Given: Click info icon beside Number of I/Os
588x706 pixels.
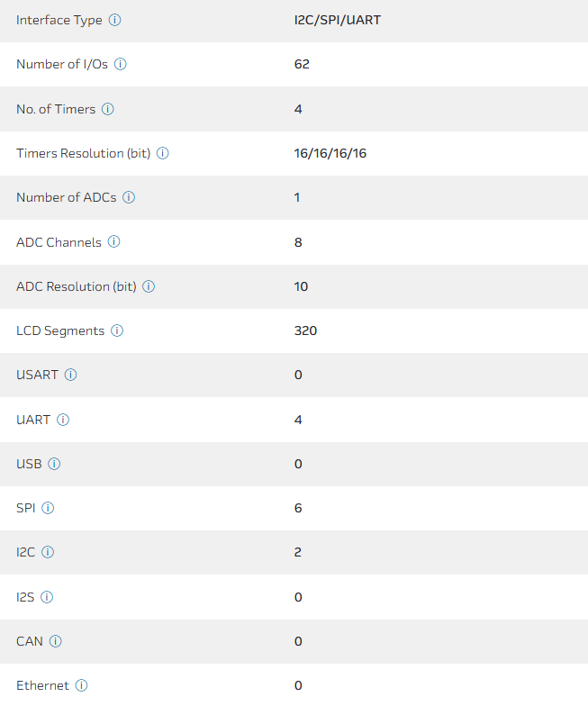Looking at the screenshot, I should click(x=121, y=64).
